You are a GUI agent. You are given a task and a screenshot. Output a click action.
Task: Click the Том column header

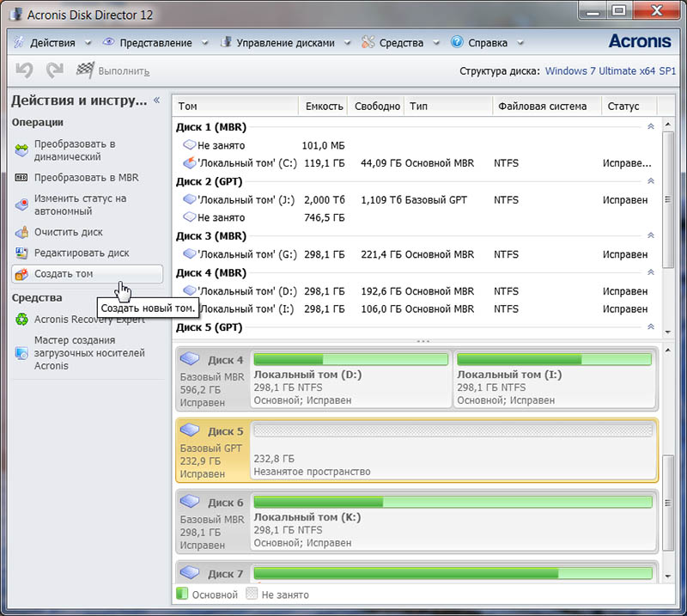pos(235,106)
